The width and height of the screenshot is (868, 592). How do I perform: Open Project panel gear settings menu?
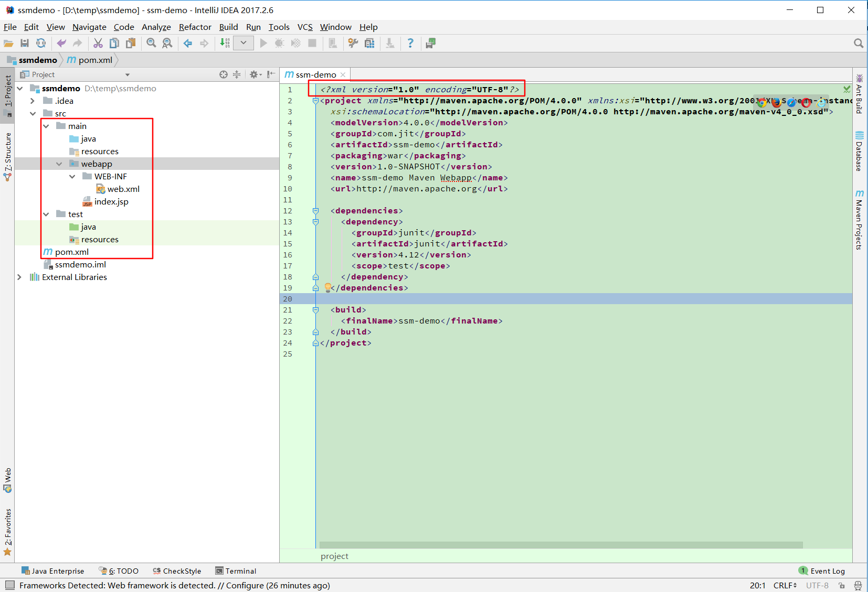tap(256, 74)
